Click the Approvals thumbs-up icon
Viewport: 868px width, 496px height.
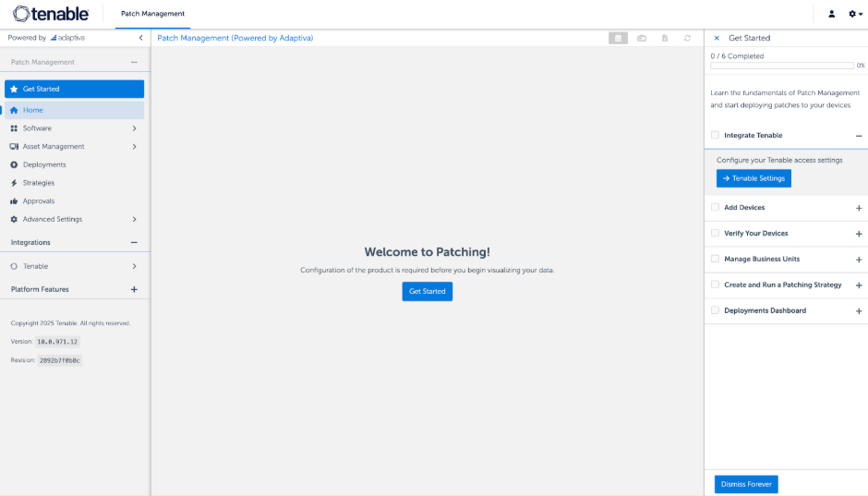pos(14,201)
